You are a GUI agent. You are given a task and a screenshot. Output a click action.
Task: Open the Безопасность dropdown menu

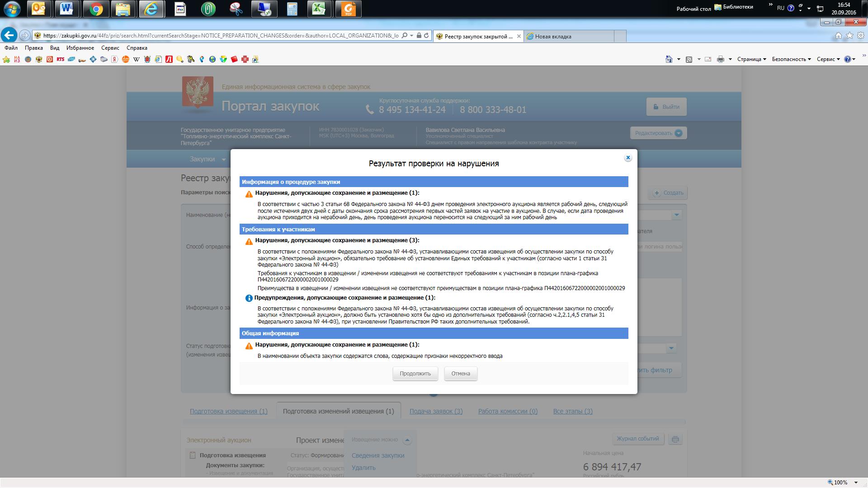[x=791, y=59]
